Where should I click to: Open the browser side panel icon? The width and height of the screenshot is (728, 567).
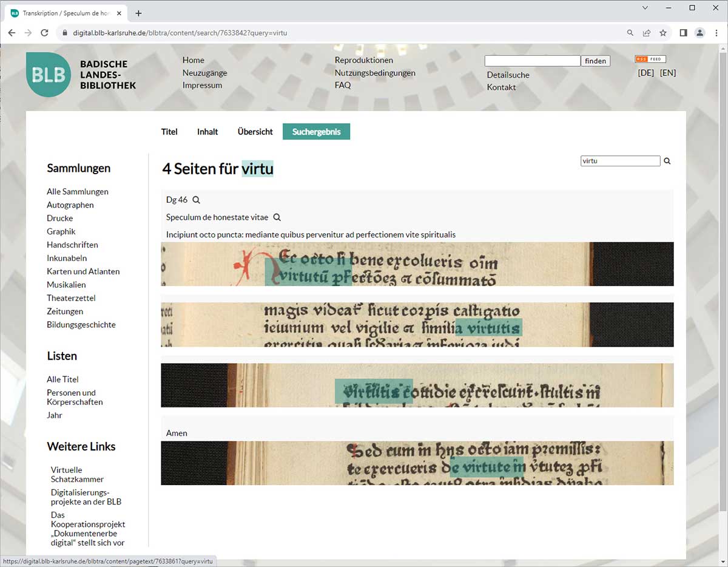683,33
